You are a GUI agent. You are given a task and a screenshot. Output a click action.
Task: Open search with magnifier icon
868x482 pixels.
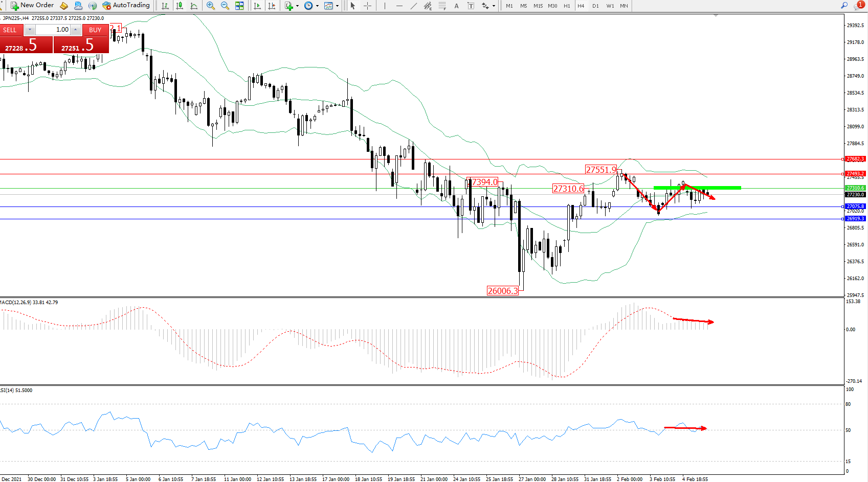click(844, 6)
